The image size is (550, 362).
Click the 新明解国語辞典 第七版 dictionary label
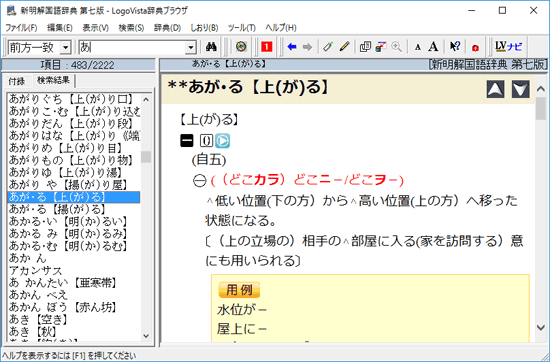488,65
